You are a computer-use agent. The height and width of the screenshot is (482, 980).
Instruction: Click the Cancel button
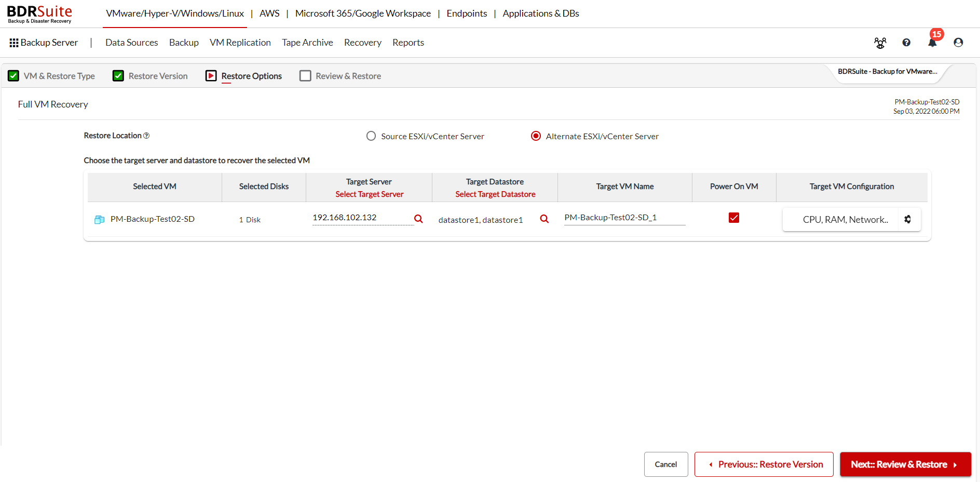coord(666,464)
